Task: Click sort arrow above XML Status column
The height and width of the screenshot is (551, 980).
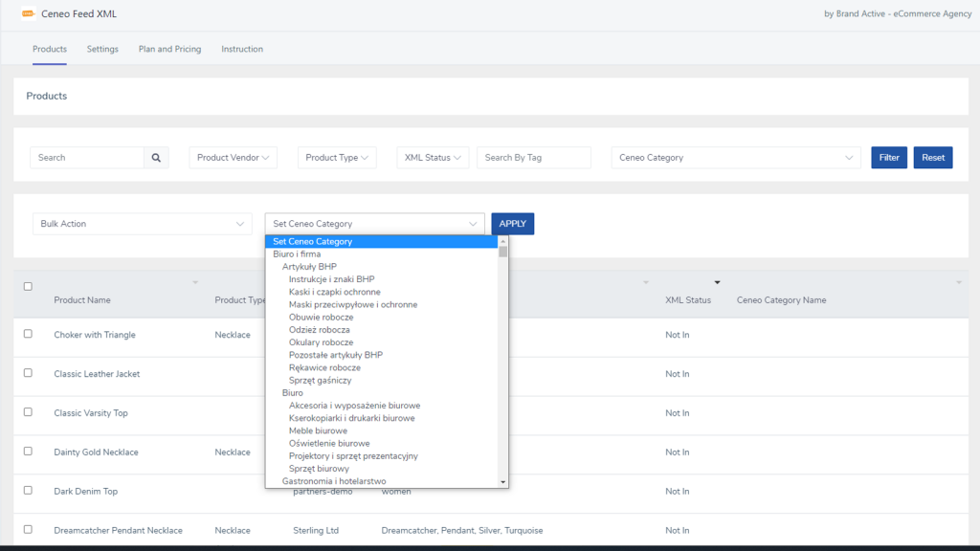Action: tap(717, 282)
